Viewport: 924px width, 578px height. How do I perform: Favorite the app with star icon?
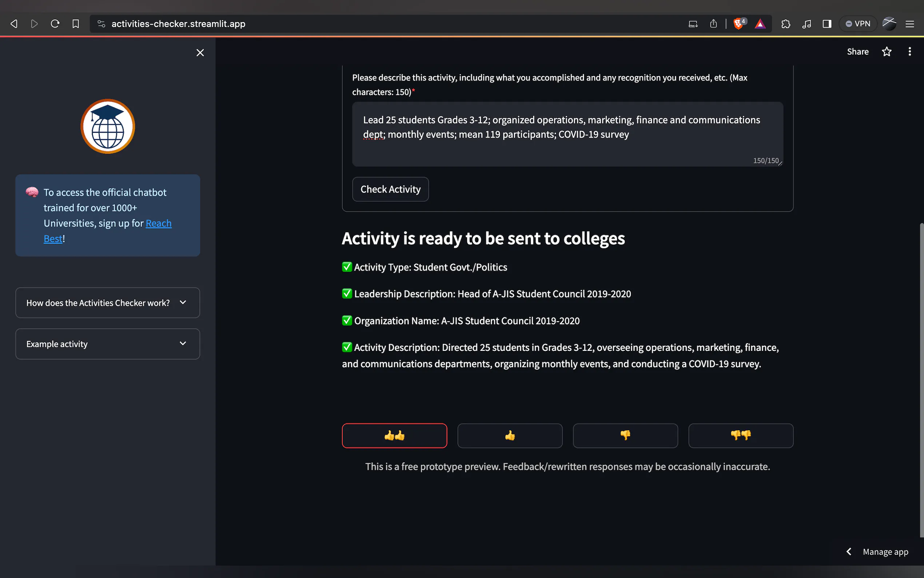(886, 52)
